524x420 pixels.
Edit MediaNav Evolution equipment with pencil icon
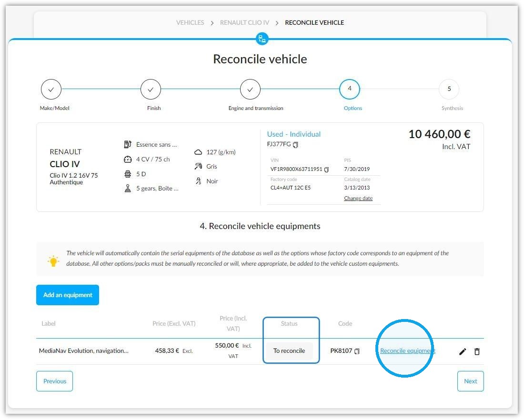(x=463, y=351)
